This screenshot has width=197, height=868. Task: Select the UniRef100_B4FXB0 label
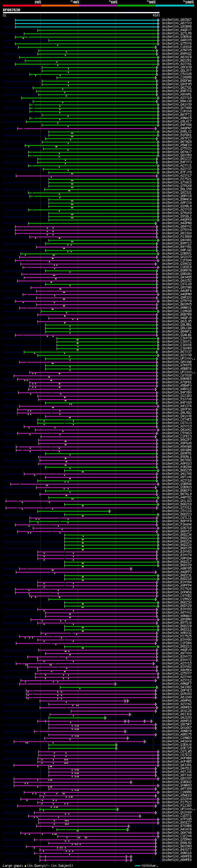point(177,392)
